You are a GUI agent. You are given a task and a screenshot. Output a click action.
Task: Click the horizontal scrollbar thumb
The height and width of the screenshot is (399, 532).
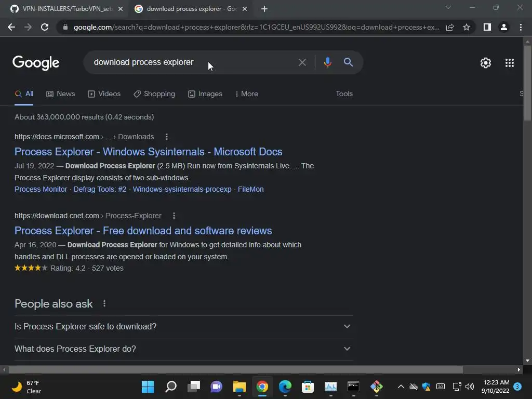pos(235,369)
